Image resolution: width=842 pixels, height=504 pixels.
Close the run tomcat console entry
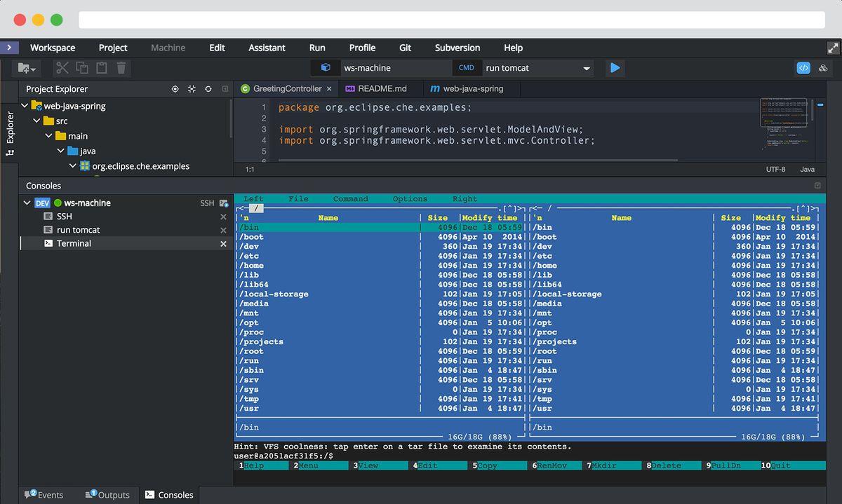pyautogui.click(x=224, y=230)
